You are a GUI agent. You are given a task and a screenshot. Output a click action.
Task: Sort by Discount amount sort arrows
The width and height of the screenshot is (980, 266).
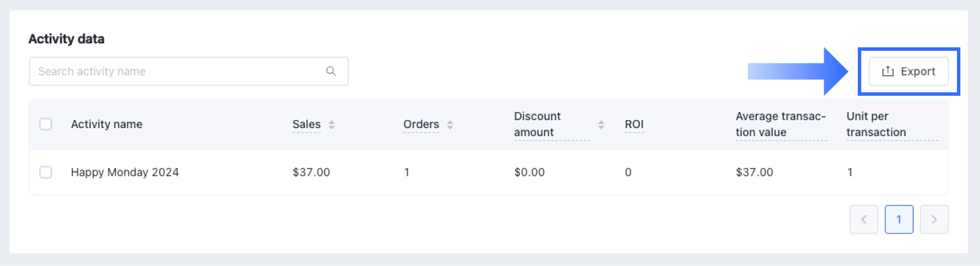click(x=601, y=125)
